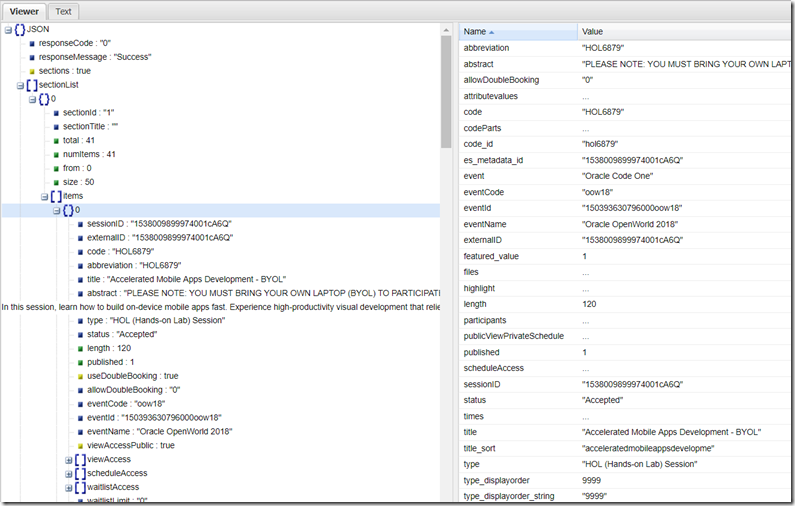Click the yellow bullet beside sections
This screenshot has width=795, height=506.
click(x=32, y=71)
